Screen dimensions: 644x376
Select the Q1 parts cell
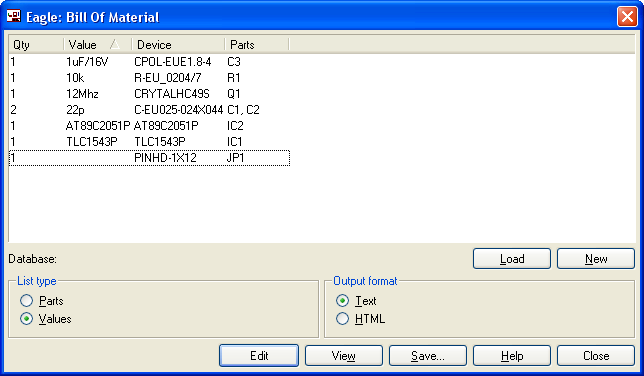233,94
